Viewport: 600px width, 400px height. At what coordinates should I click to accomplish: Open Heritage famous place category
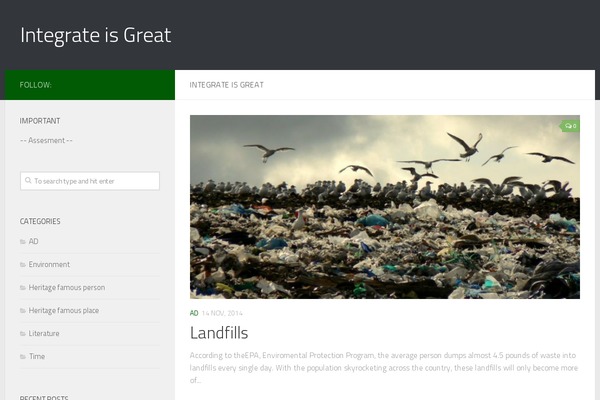tap(64, 310)
